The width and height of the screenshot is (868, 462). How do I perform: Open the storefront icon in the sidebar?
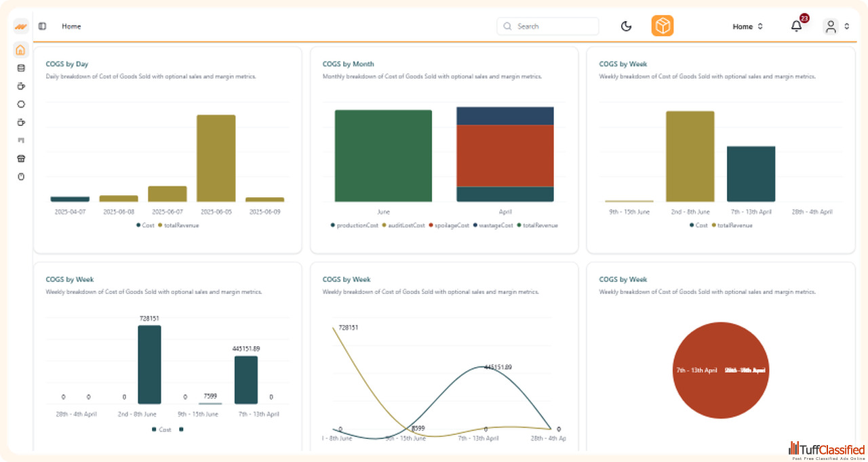click(20, 159)
